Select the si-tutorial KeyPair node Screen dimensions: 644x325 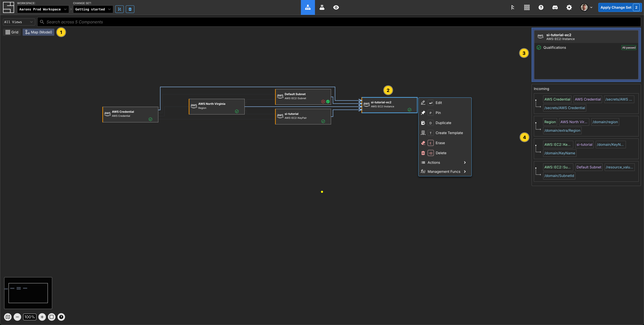pos(303,117)
